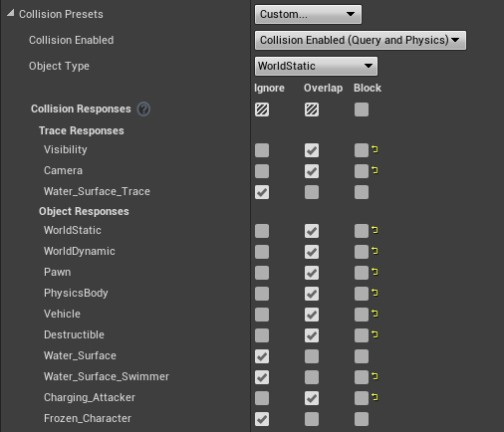The width and height of the screenshot is (504, 432).
Task: Reset Destructible response with yellow arrow
Action: coord(375,334)
